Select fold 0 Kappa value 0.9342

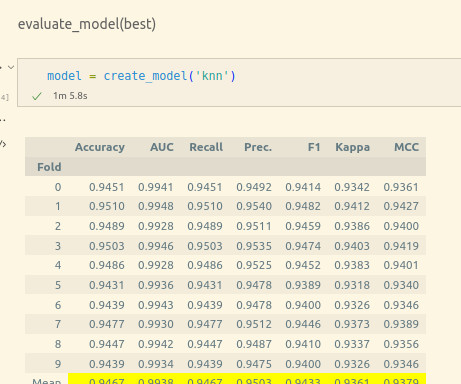(x=352, y=187)
